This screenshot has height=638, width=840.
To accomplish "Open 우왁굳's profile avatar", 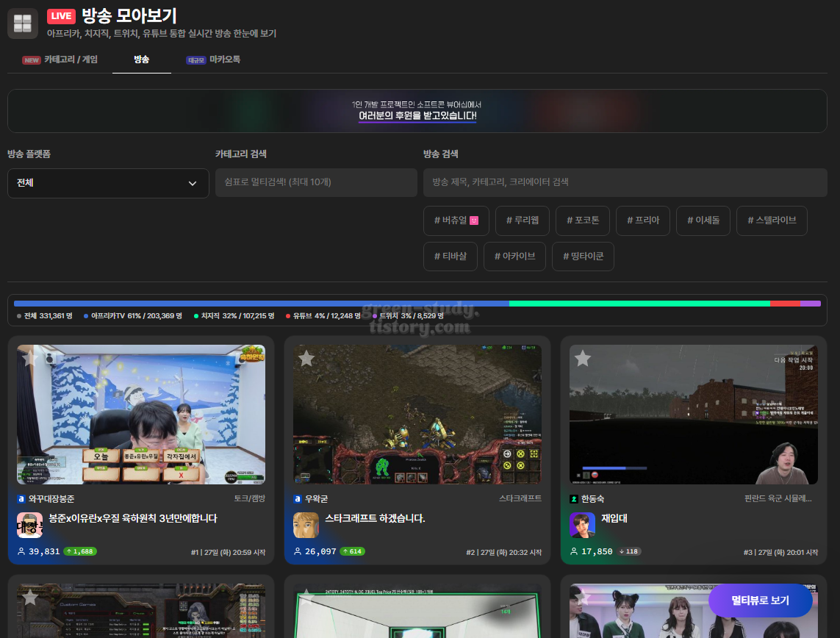I will [306, 525].
